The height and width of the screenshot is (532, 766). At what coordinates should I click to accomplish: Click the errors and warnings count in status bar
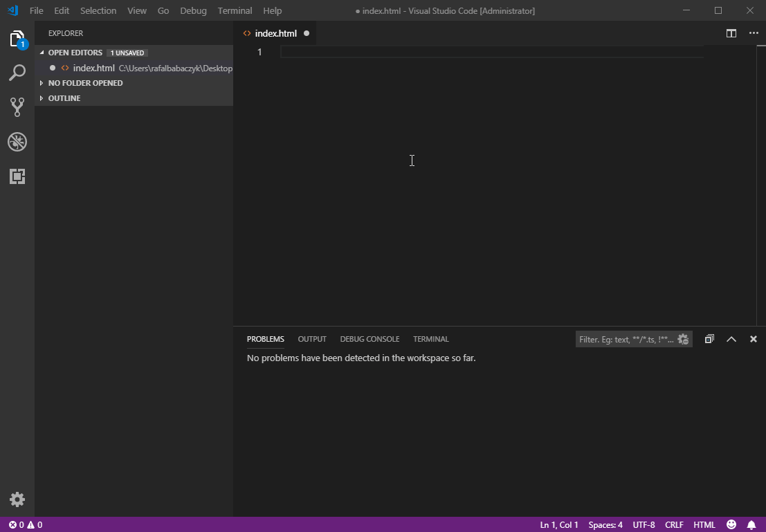(x=26, y=524)
